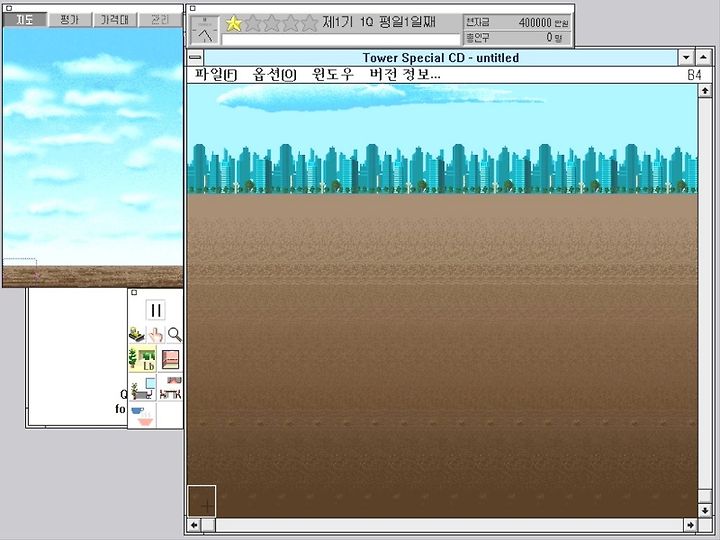Click the status window's corner control box
720x540 pixels.
(x=193, y=8)
